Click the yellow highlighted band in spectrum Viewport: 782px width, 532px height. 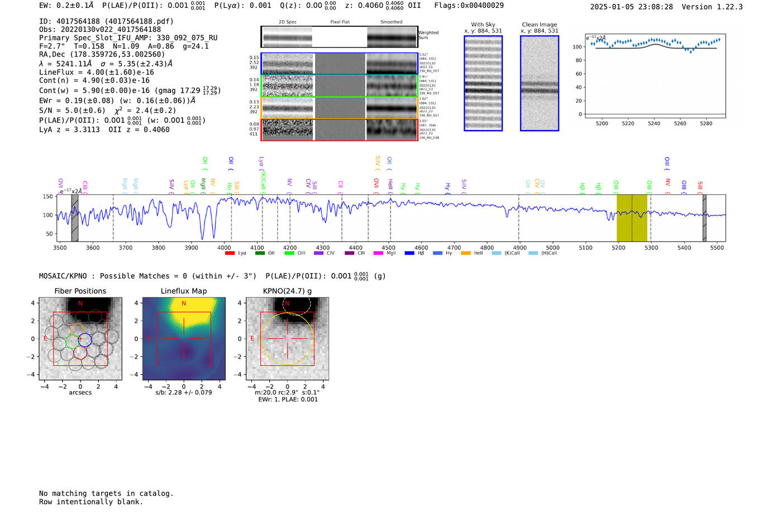(x=632, y=218)
